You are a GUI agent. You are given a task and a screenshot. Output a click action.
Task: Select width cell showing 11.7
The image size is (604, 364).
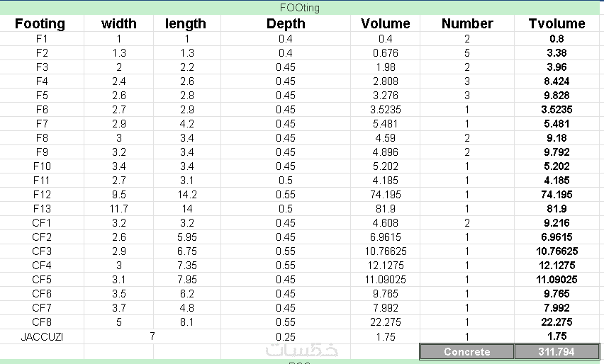(x=119, y=209)
